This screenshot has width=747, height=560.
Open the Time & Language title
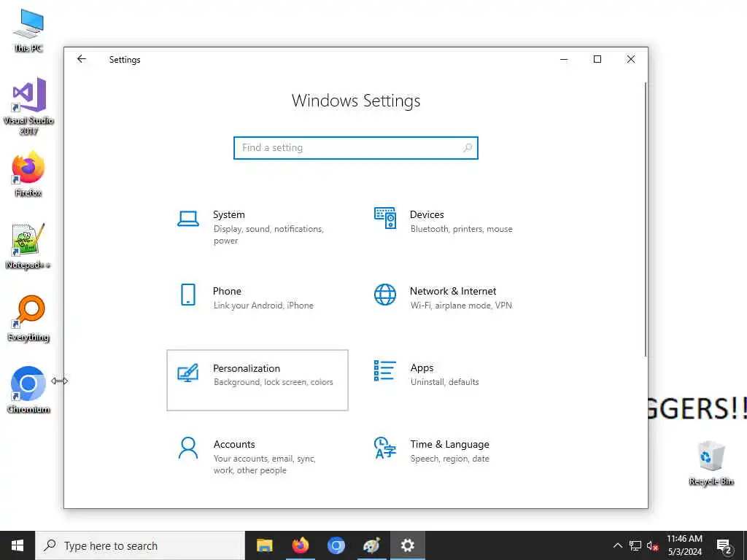coord(449,444)
